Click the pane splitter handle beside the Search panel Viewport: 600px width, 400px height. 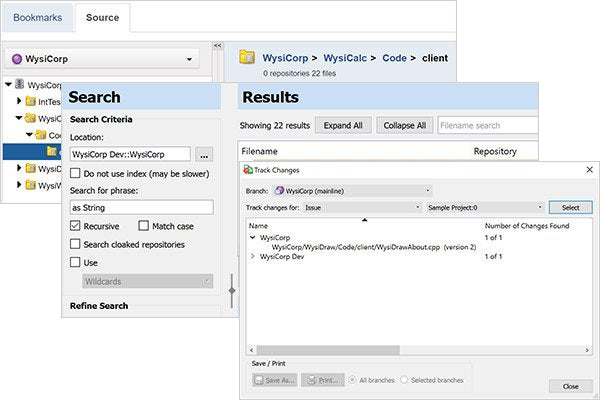click(232, 291)
